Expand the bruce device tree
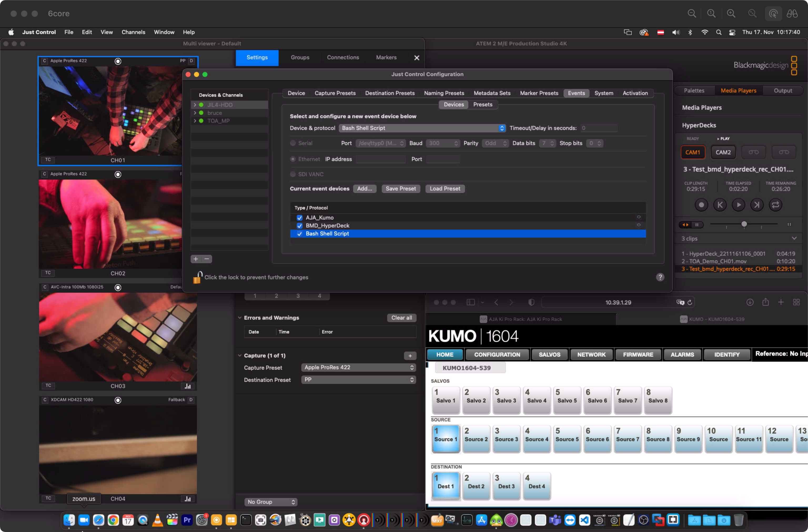Screen dimensions: 808x532 point(195,113)
